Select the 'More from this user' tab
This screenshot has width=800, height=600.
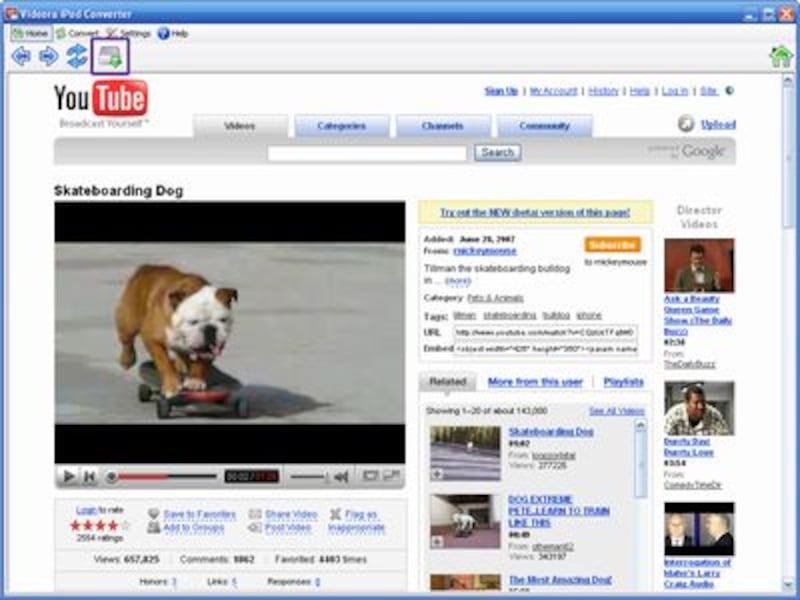pos(536,382)
